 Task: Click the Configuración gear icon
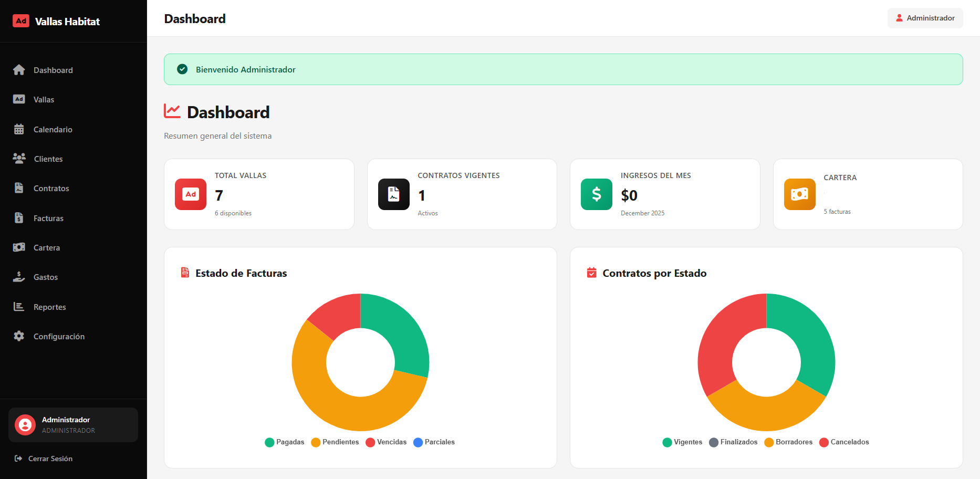19,336
